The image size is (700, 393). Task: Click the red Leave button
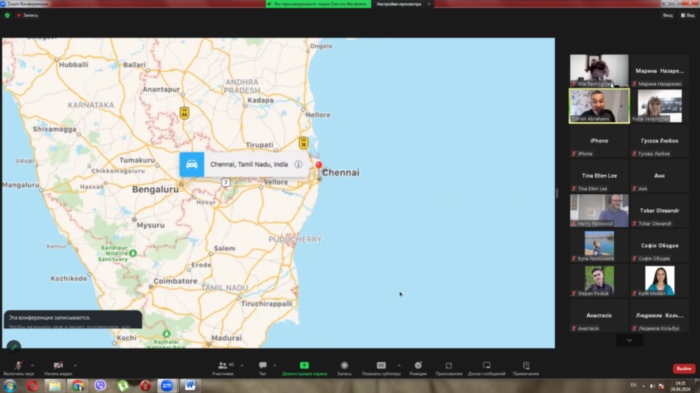[x=683, y=368]
